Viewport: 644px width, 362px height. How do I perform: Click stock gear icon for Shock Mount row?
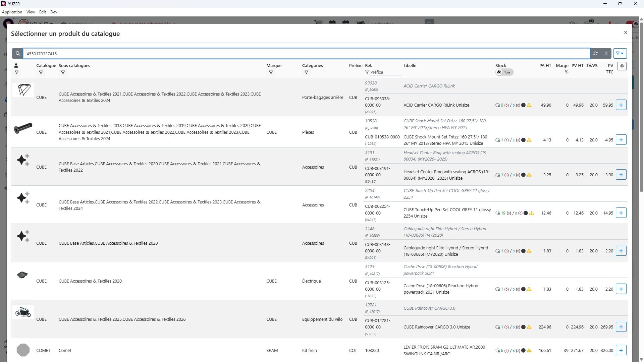click(x=497, y=140)
